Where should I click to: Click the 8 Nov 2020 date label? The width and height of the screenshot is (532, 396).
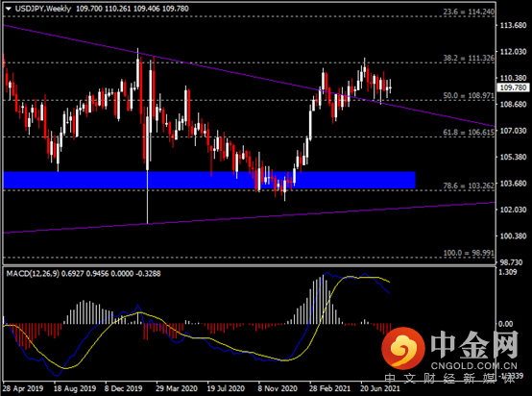(x=278, y=388)
